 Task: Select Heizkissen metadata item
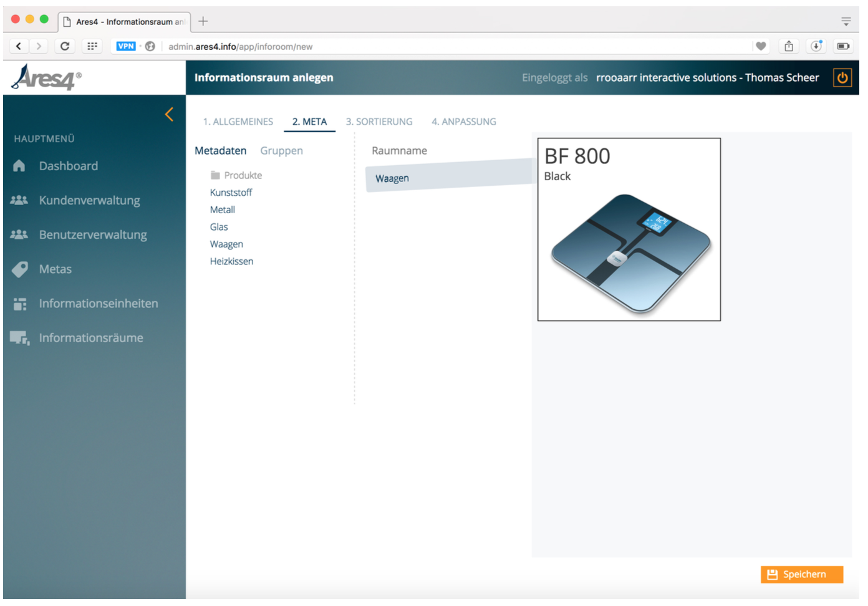[232, 261]
